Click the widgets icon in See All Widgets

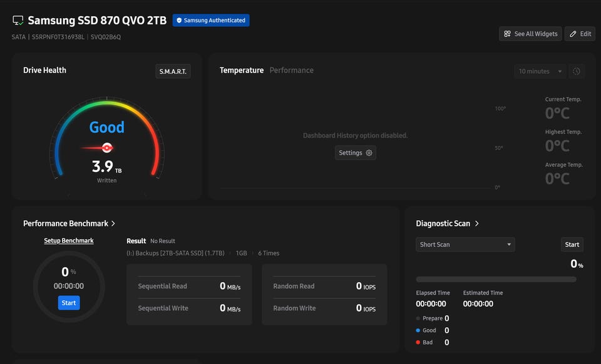click(x=507, y=34)
